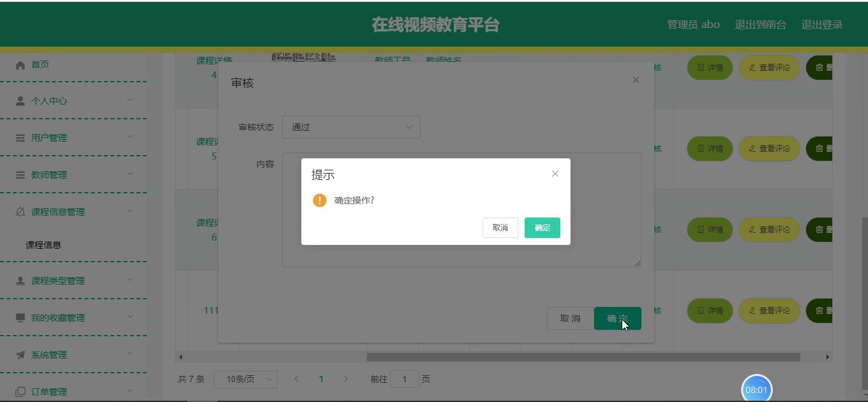Image resolution: width=868 pixels, height=402 pixels.
Task: Click 退出登录 in the header
Action: click(821, 25)
